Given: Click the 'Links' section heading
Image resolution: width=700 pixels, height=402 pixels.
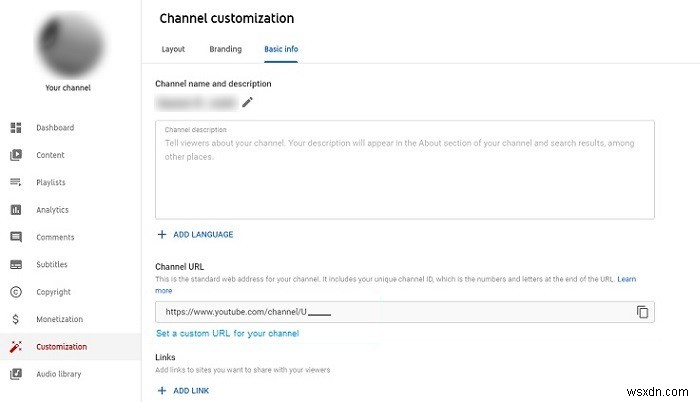Looking at the screenshot, I should point(165,357).
